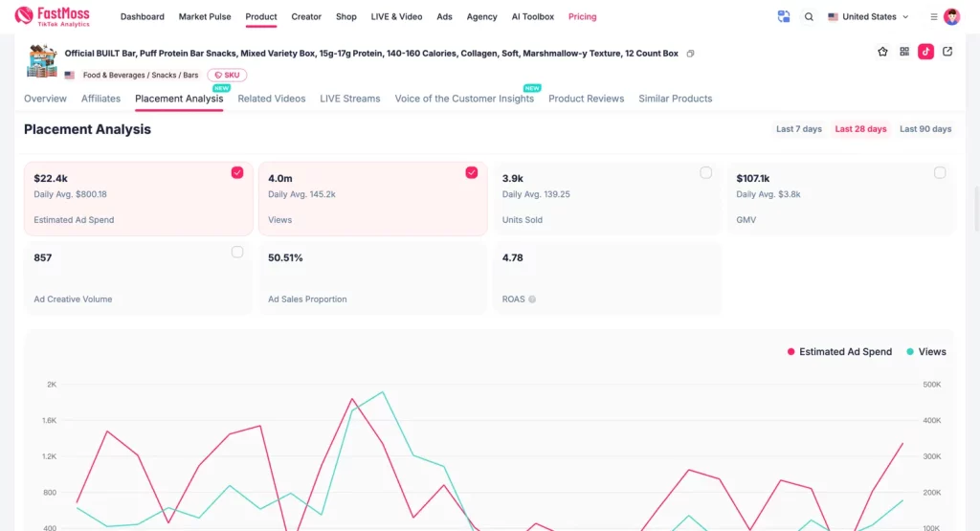Click the category flag icon by breadcrumb
The image size is (980, 531).
tap(69, 75)
